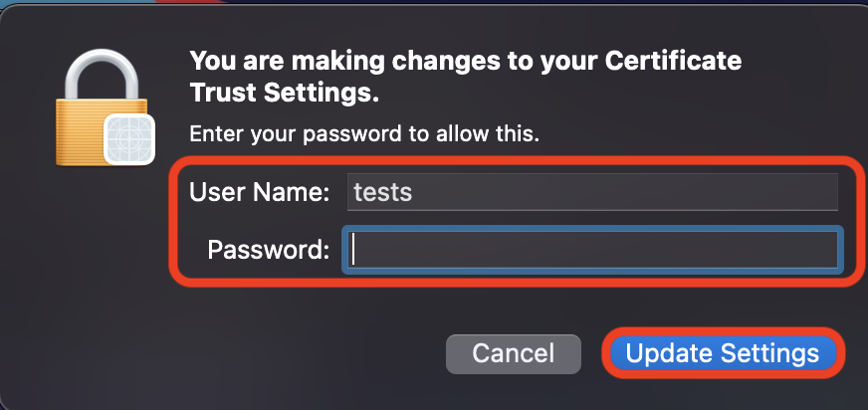Click the User Name text field

591,192
